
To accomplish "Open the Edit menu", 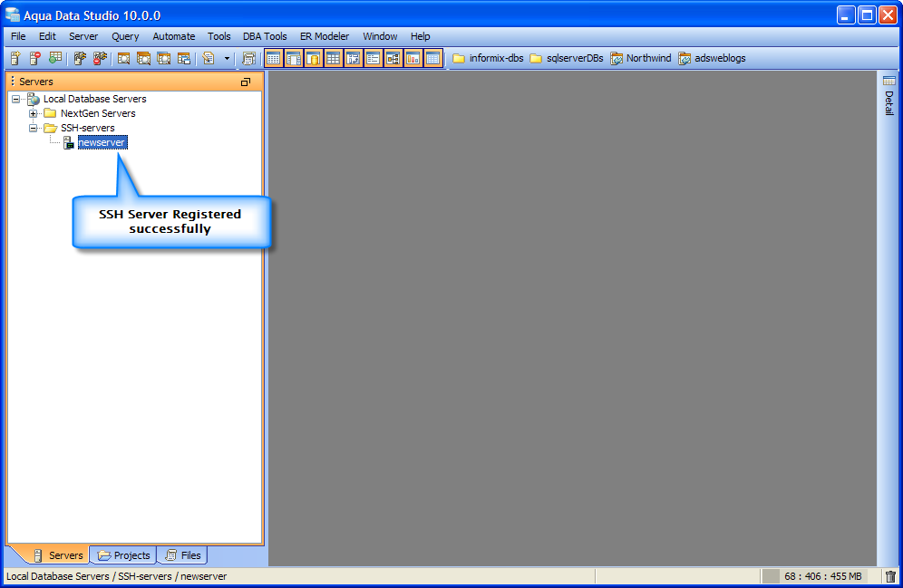I will click(x=47, y=36).
